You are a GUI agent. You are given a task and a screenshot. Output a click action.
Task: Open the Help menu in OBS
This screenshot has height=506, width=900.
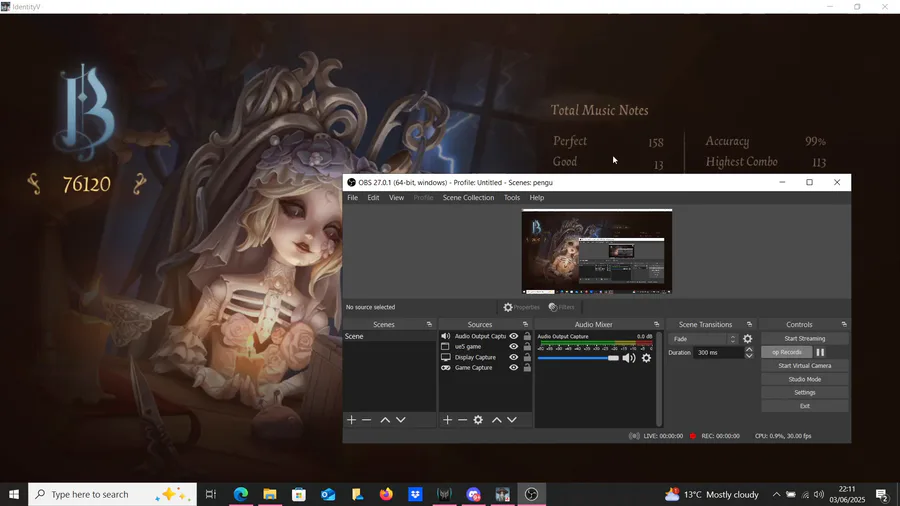pos(537,197)
